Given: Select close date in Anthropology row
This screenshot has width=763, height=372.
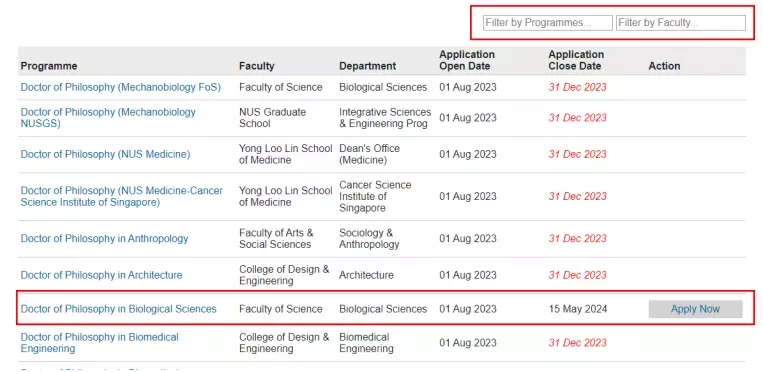Looking at the screenshot, I should (x=578, y=239).
